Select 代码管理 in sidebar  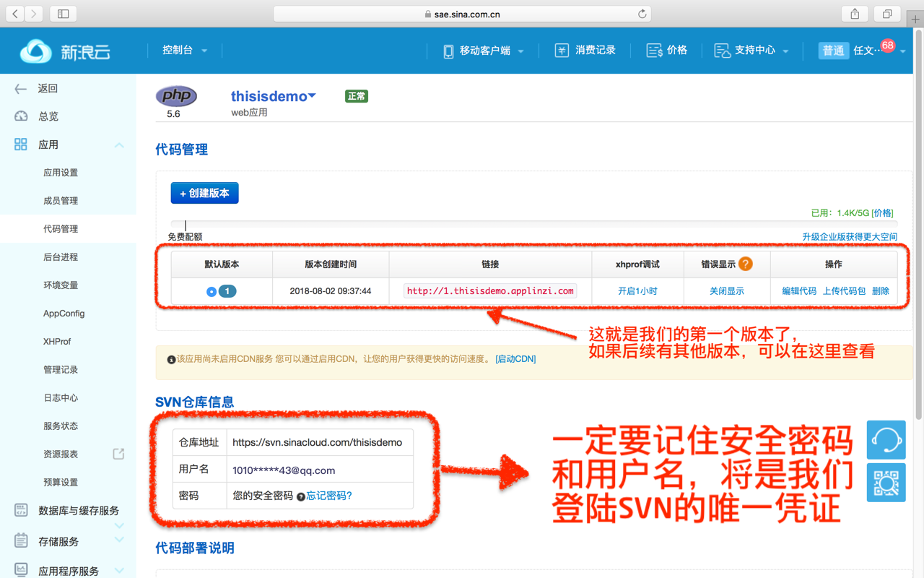tap(61, 229)
